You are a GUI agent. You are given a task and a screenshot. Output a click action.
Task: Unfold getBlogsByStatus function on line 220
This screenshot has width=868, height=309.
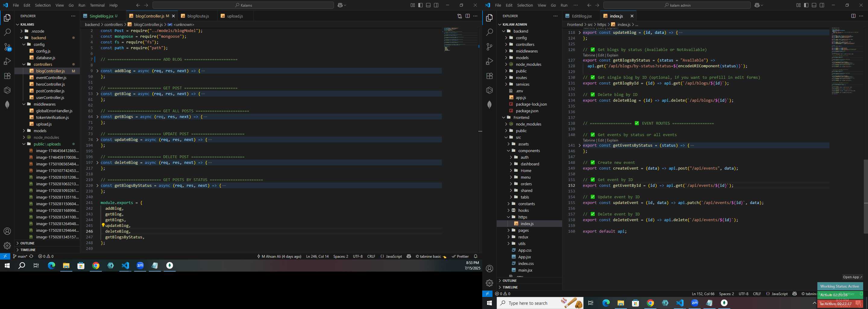pyautogui.click(x=97, y=186)
